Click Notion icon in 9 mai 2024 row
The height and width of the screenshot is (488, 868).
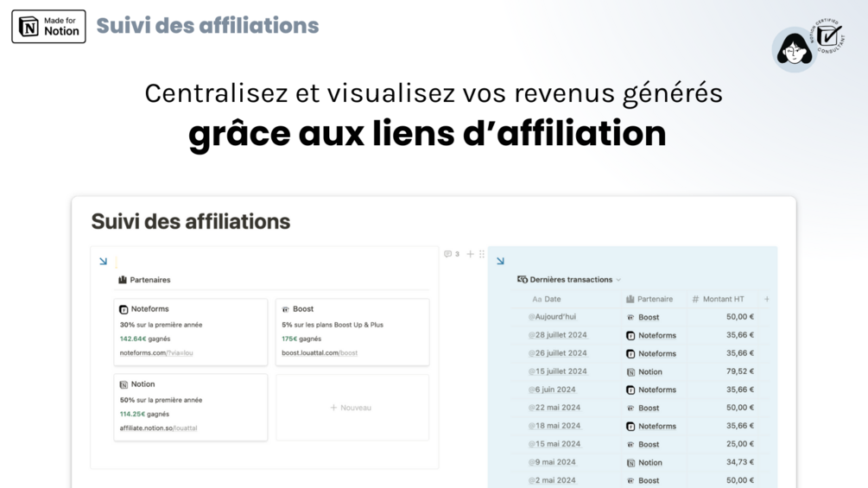630,463
